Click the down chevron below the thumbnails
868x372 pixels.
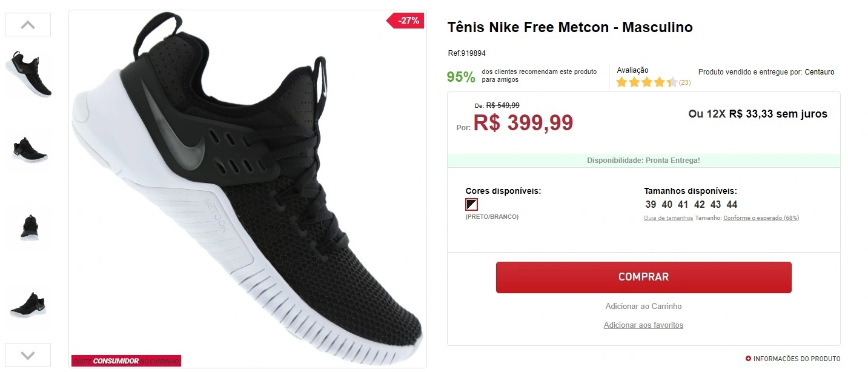pyautogui.click(x=27, y=354)
